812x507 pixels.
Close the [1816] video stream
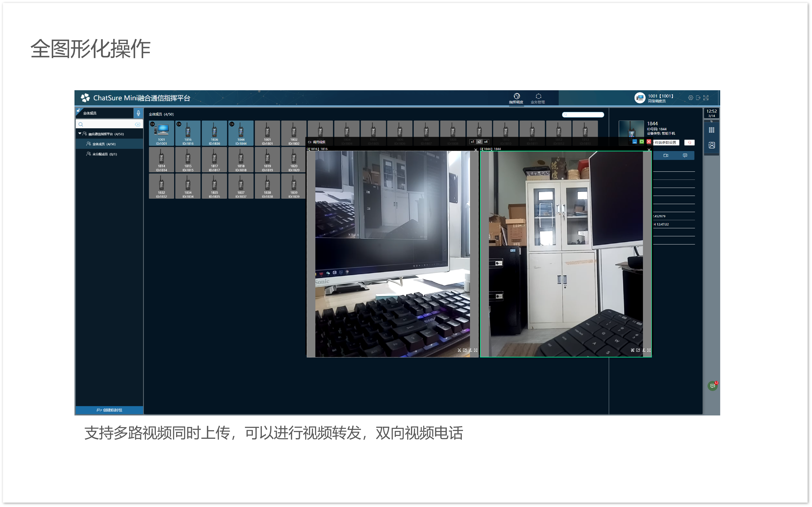(476, 150)
